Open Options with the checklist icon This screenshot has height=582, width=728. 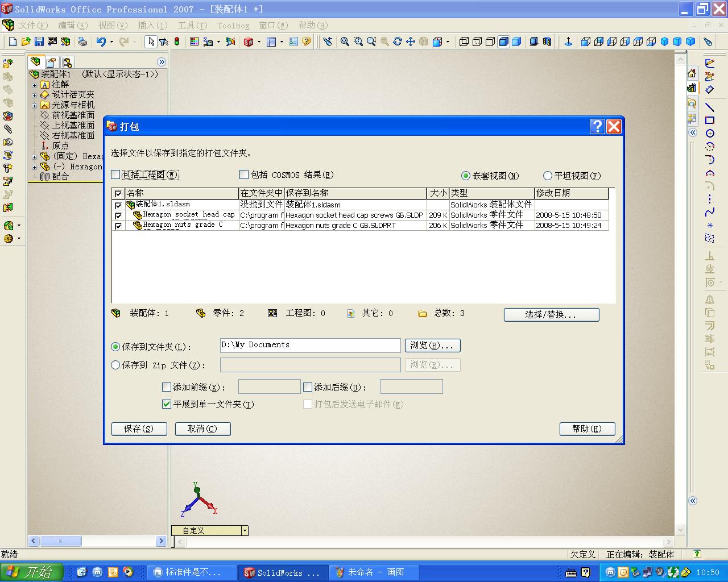pos(293,41)
